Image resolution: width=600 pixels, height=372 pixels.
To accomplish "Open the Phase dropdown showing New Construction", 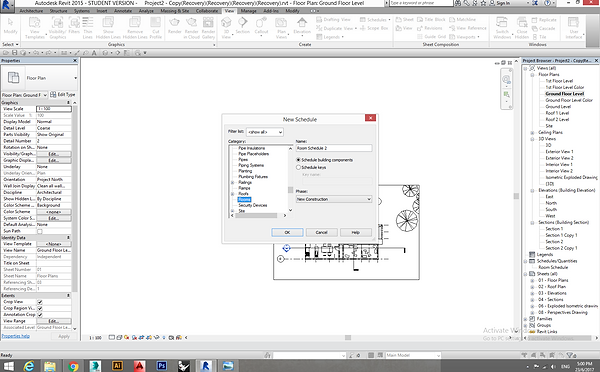I will (x=334, y=199).
